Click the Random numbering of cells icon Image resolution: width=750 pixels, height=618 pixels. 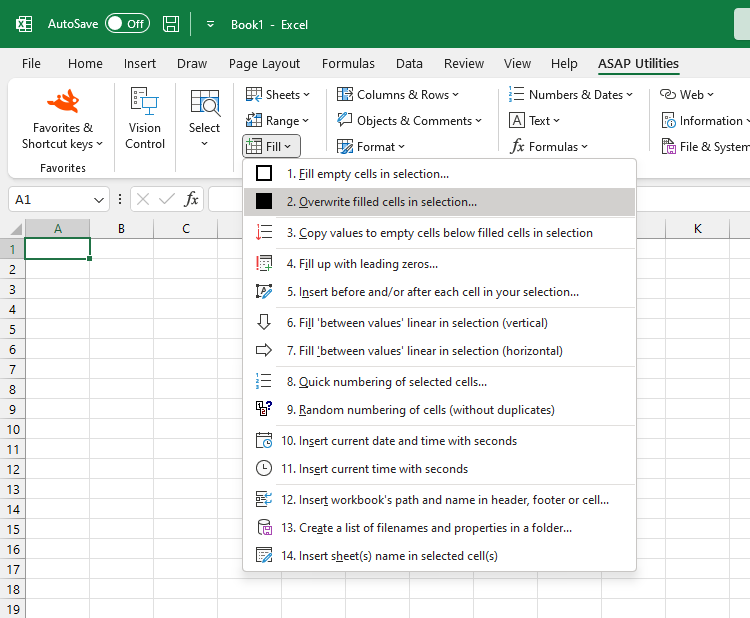(x=264, y=409)
